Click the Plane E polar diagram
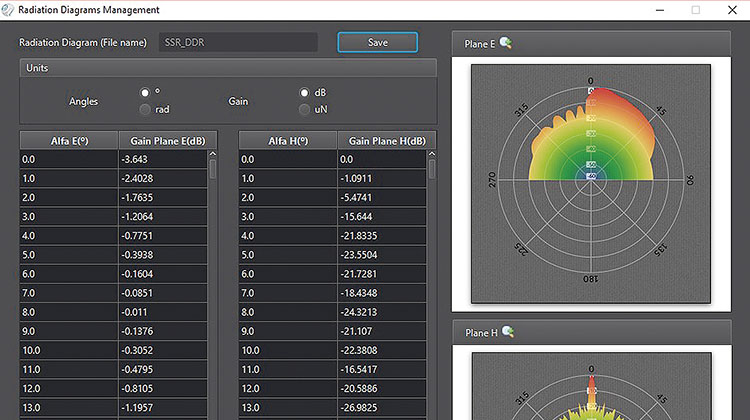 591,184
